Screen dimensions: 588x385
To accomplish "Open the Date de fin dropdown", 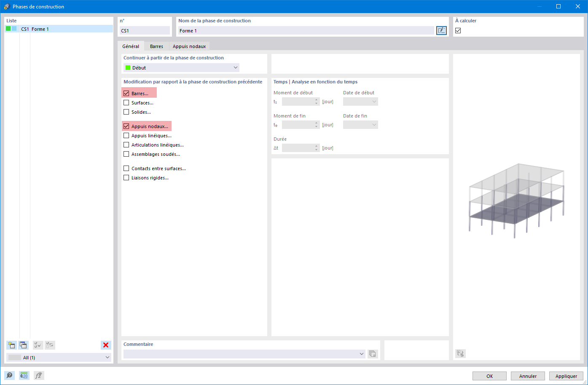I will click(x=360, y=125).
